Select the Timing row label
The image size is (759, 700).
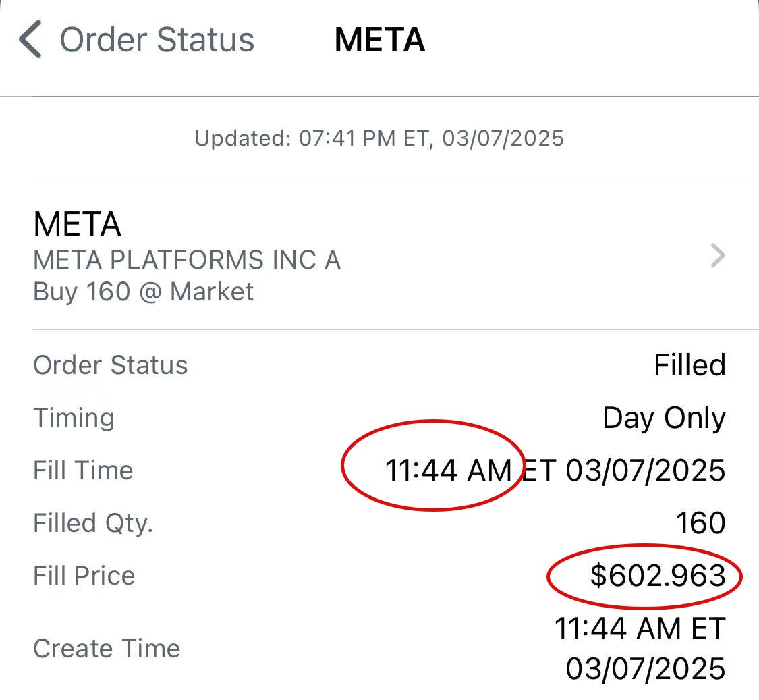[x=74, y=418]
